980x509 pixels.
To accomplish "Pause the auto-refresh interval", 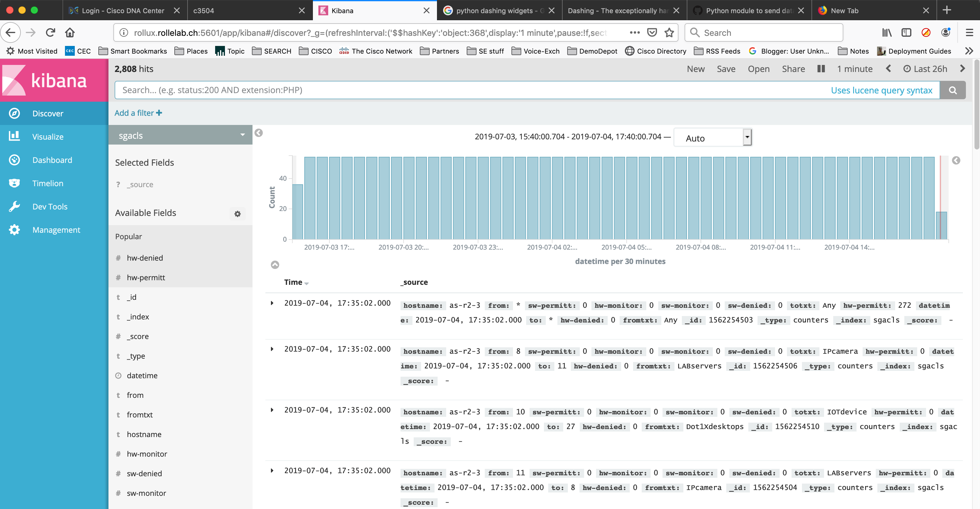I will point(821,69).
